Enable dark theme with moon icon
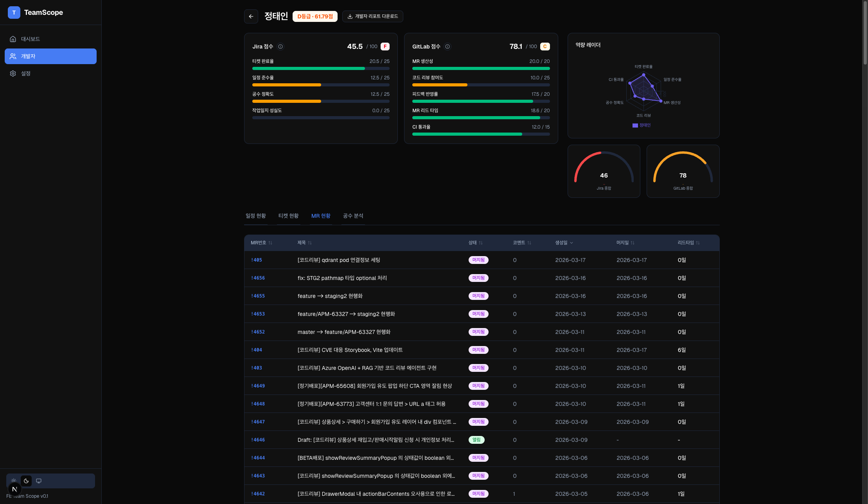This screenshot has width=868, height=504. point(26,481)
